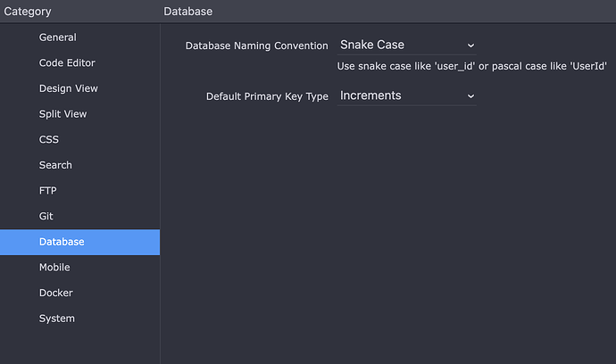
Task: Open the General category
Action: [79, 37]
